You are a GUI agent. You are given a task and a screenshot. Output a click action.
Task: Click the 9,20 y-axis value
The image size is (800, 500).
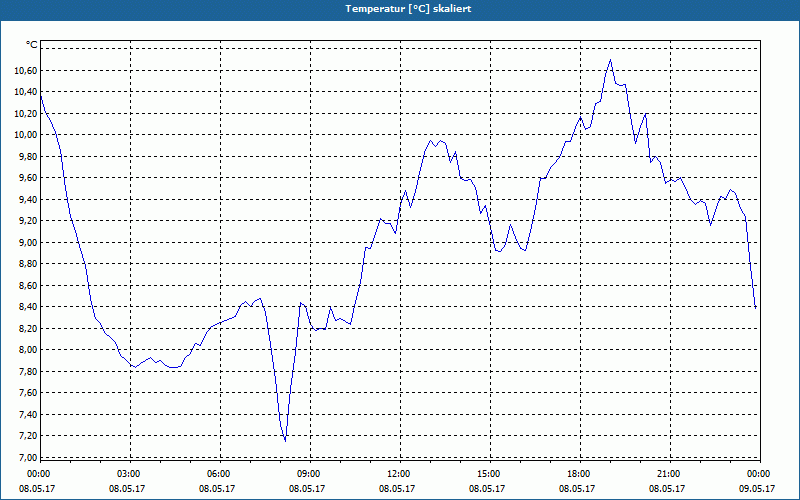28,221
